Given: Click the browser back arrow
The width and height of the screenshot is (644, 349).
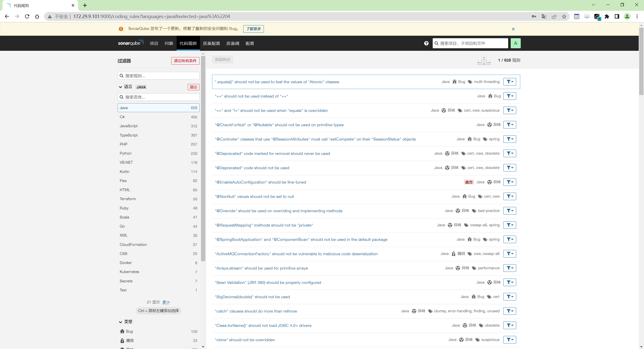Looking at the screenshot, I should (x=7, y=16).
